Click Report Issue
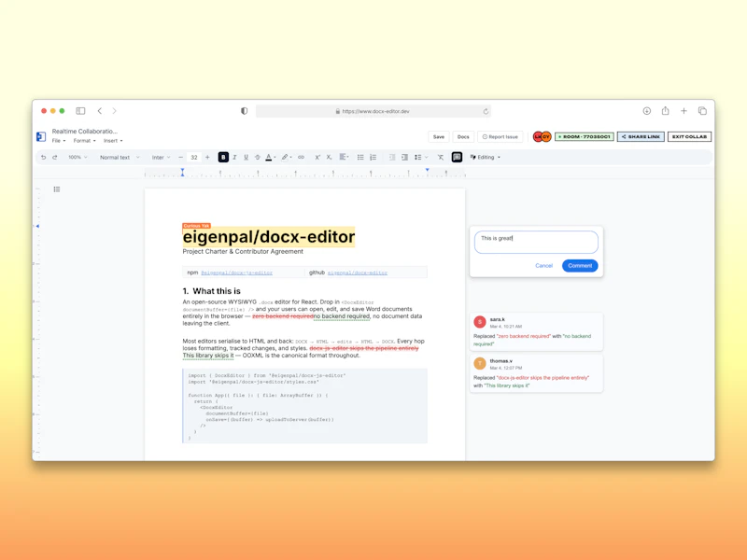 pyautogui.click(x=500, y=136)
